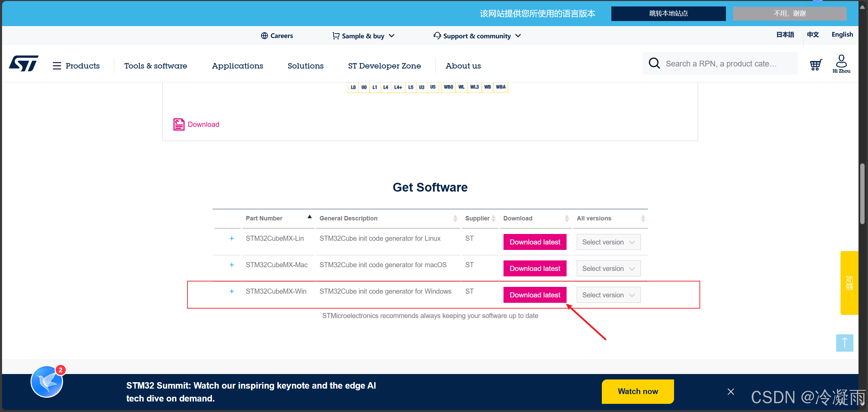Sort by General Description arrows
868x412 pixels.
455,218
